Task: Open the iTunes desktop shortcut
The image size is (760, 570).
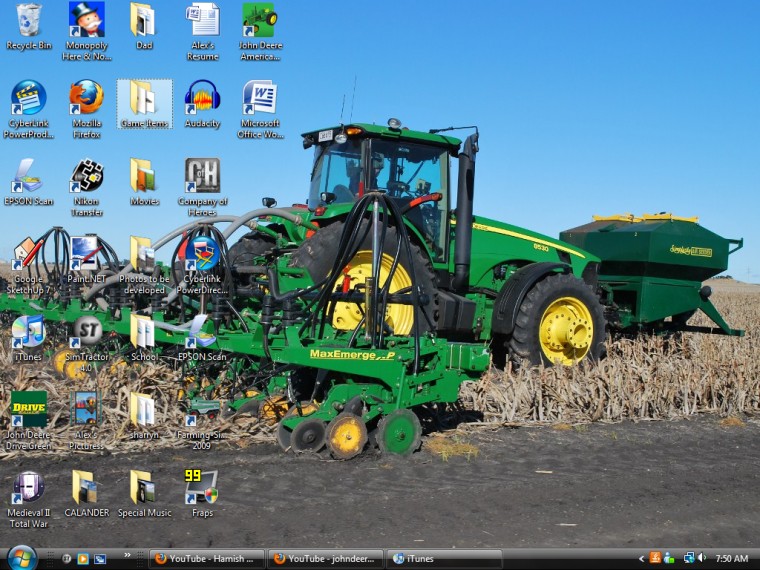Action: [x=28, y=338]
